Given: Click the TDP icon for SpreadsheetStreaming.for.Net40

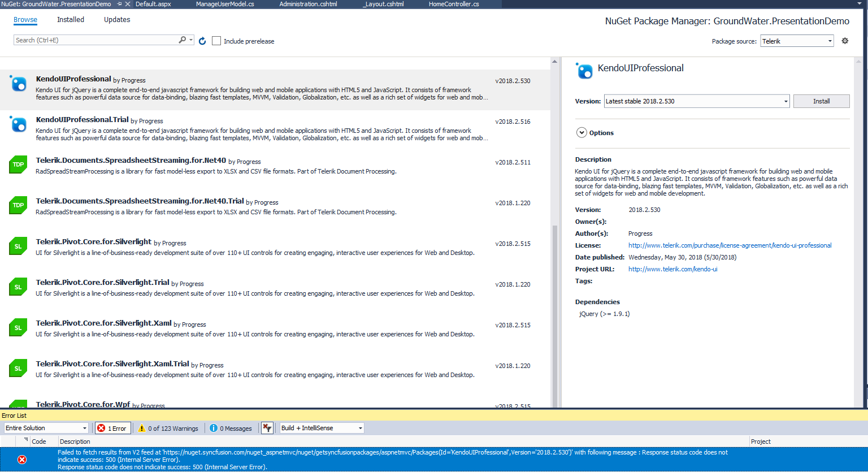Looking at the screenshot, I should click(18, 165).
